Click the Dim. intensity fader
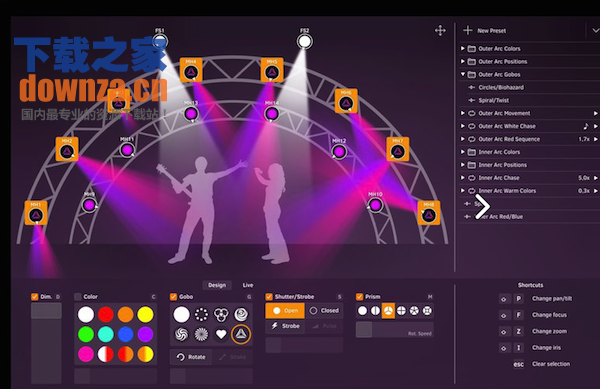The width and height of the screenshot is (600, 389). (x=46, y=343)
